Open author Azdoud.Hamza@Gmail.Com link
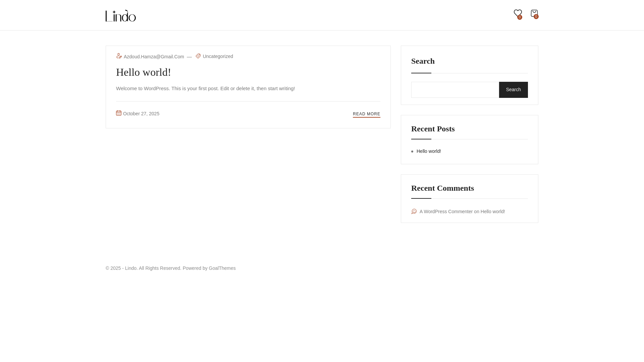 tap(154, 57)
